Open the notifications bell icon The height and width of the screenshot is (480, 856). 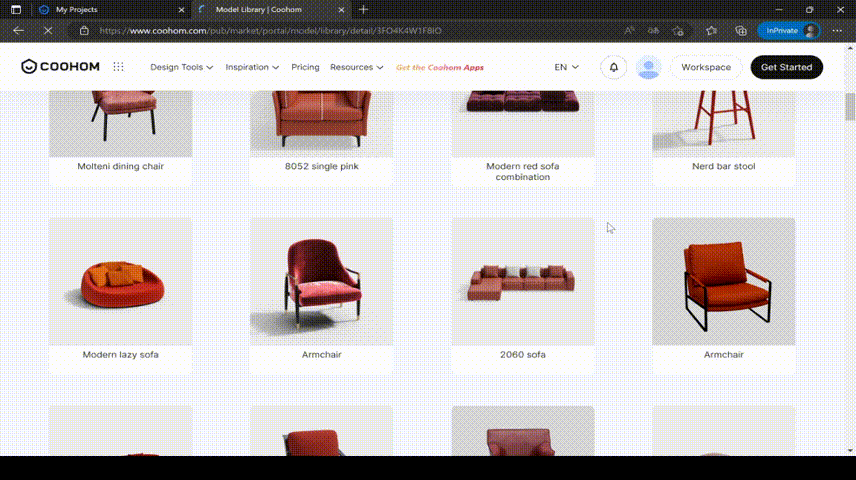(613, 67)
